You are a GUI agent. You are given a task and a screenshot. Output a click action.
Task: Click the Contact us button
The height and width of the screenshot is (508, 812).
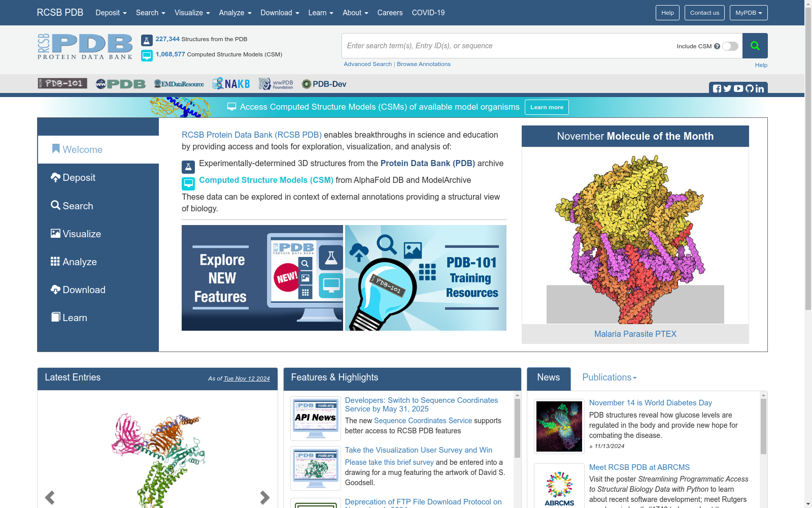pyautogui.click(x=704, y=13)
